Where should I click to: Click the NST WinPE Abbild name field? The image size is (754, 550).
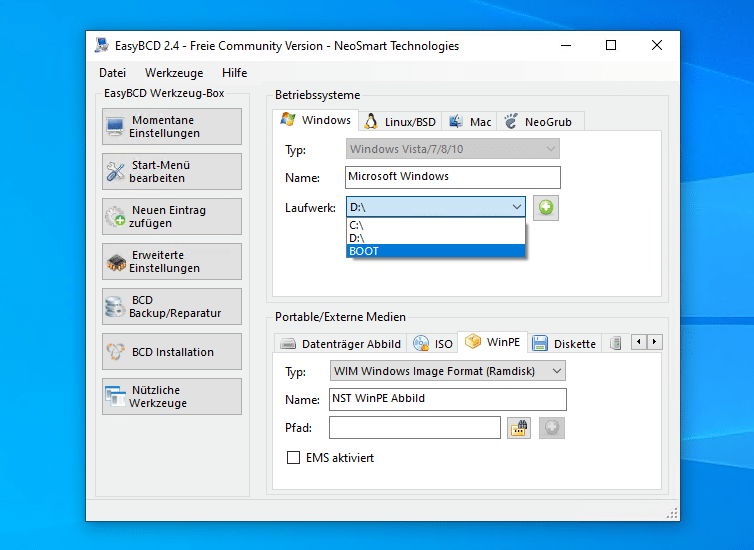[x=447, y=399]
